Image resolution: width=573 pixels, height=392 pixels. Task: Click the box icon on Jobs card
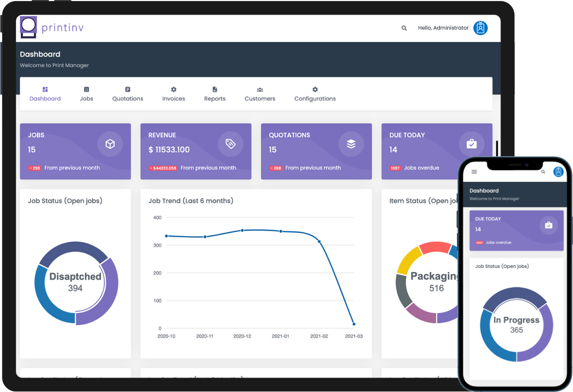click(x=110, y=144)
